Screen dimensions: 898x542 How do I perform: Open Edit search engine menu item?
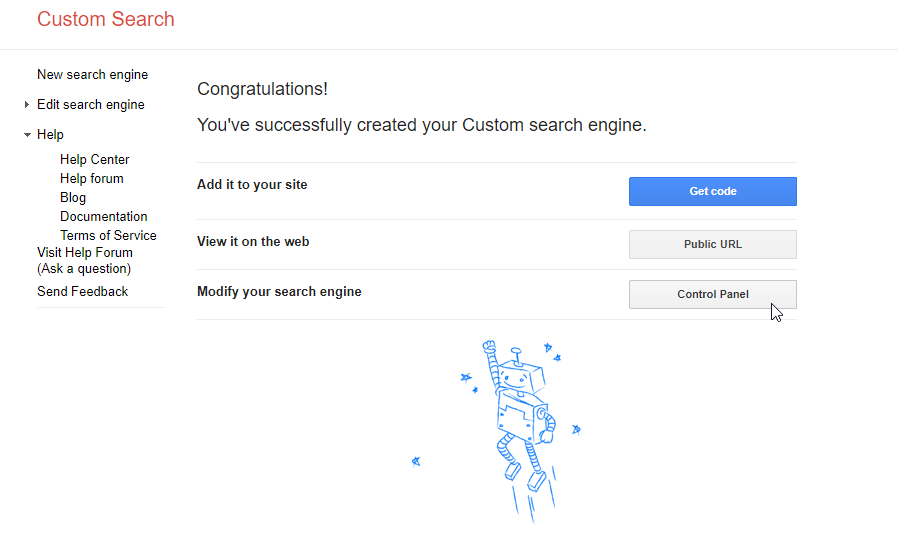[x=90, y=104]
